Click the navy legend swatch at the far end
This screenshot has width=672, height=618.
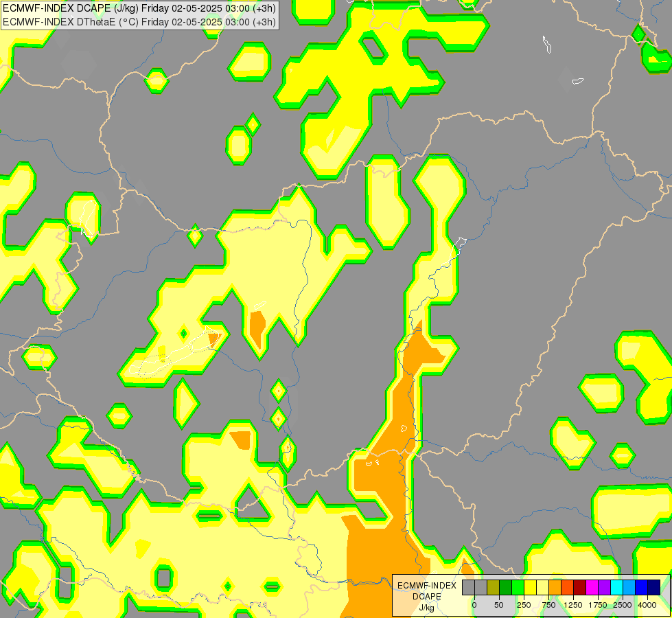click(x=654, y=588)
